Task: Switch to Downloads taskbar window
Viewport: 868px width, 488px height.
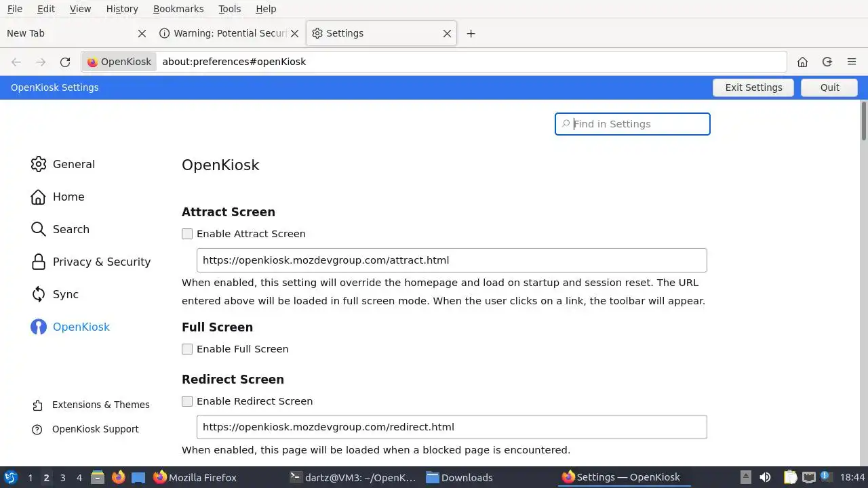Action: point(460,477)
